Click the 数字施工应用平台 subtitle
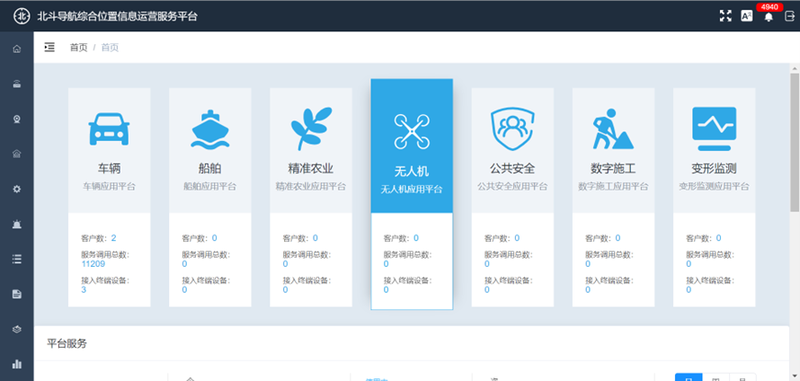The width and height of the screenshot is (800, 381). pyautogui.click(x=613, y=187)
